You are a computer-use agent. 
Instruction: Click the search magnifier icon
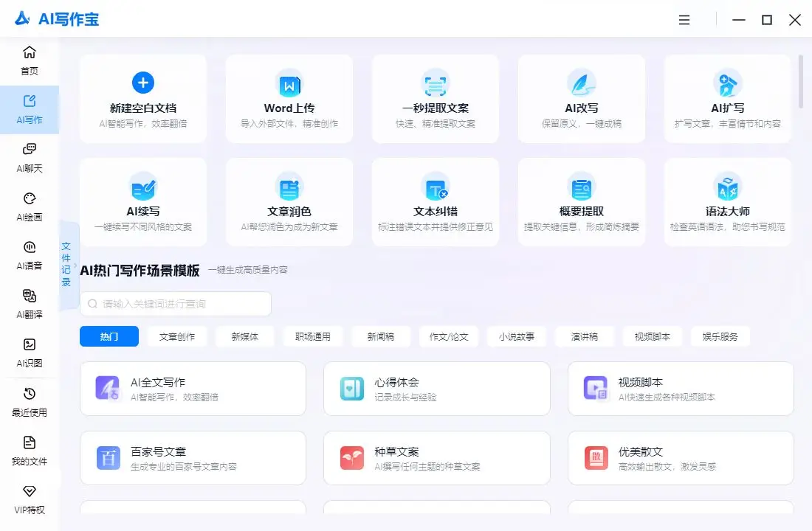[93, 304]
